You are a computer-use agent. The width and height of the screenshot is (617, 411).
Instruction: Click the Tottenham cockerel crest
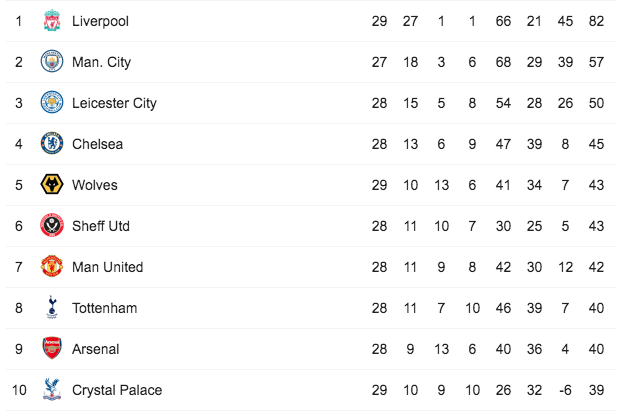52,307
